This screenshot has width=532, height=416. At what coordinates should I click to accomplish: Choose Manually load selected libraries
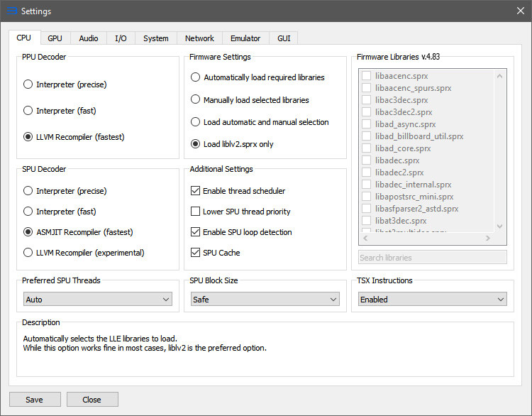tap(250, 100)
